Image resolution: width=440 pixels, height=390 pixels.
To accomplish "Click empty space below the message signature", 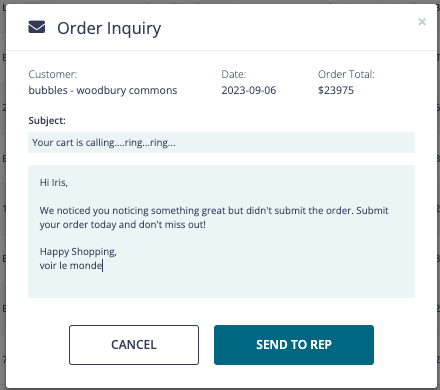I will tap(221, 285).
